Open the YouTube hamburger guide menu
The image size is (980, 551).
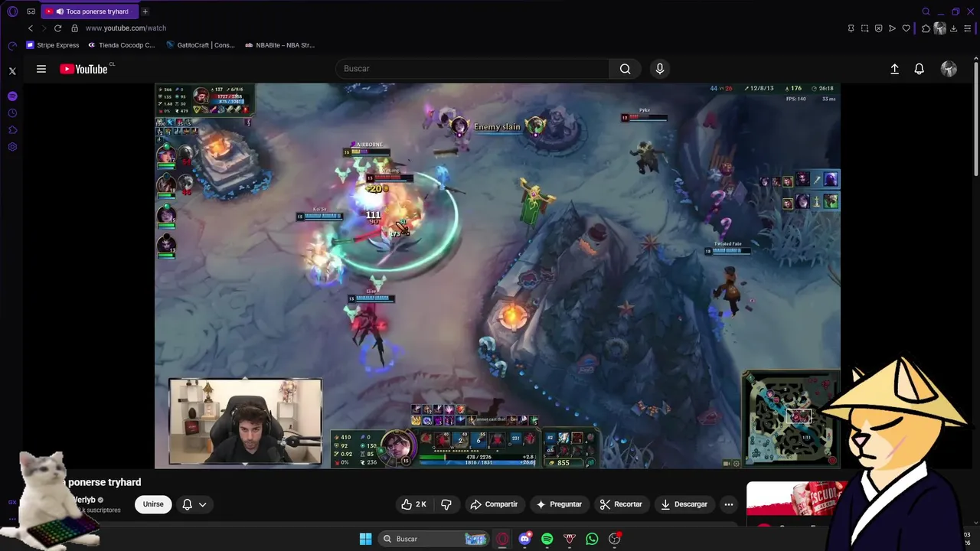tap(41, 69)
